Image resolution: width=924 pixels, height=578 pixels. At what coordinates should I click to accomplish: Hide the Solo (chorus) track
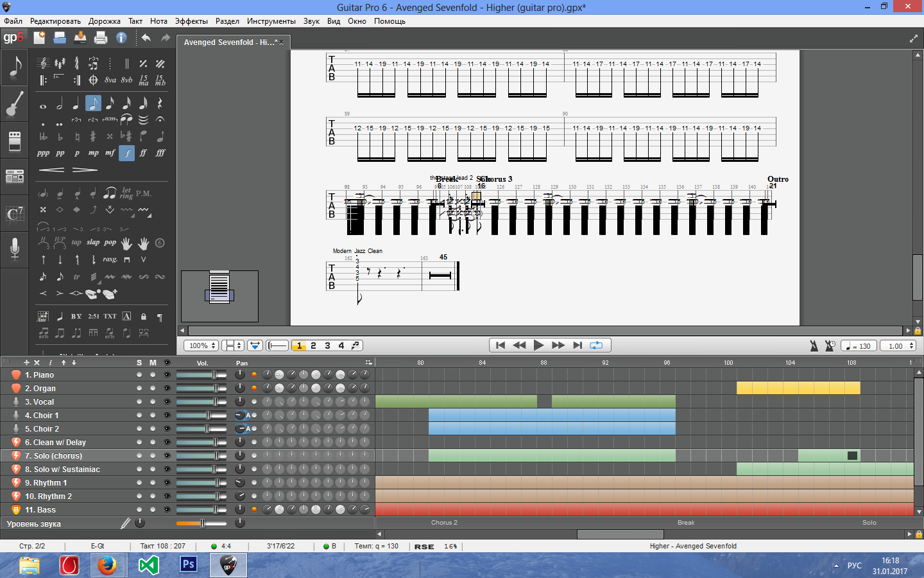(x=167, y=455)
